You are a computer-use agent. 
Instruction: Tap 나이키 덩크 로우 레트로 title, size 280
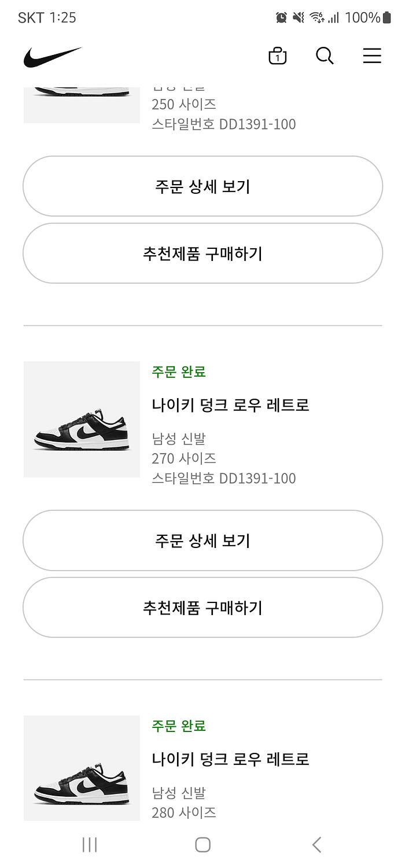pos(230,759)
